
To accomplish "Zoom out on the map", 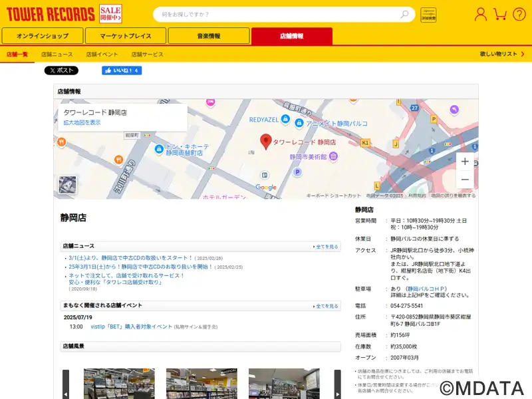I will 465,180.
